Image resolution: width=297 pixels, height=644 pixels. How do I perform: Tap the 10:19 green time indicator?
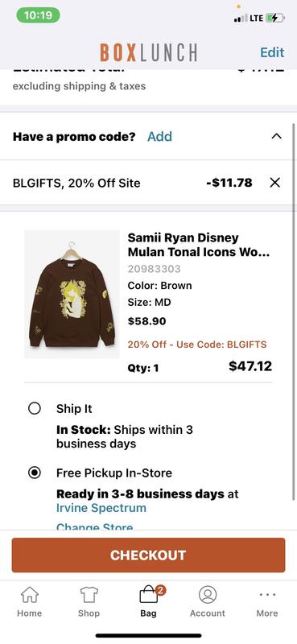click(x=38, y=15)
